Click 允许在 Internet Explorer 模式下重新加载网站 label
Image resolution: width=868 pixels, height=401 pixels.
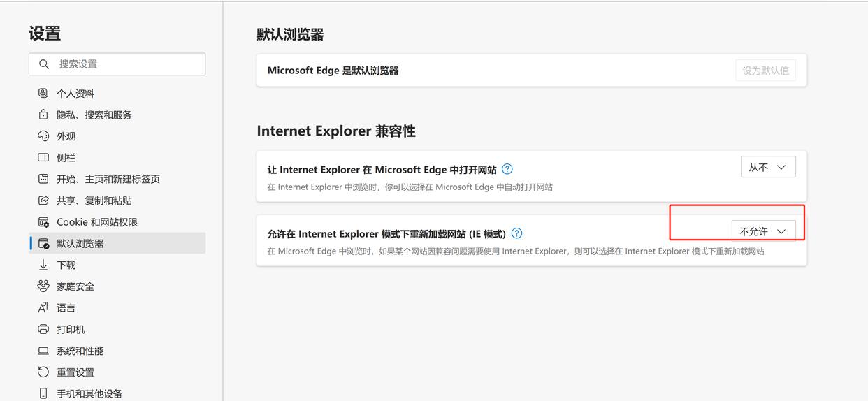click(x=386, y=234)
